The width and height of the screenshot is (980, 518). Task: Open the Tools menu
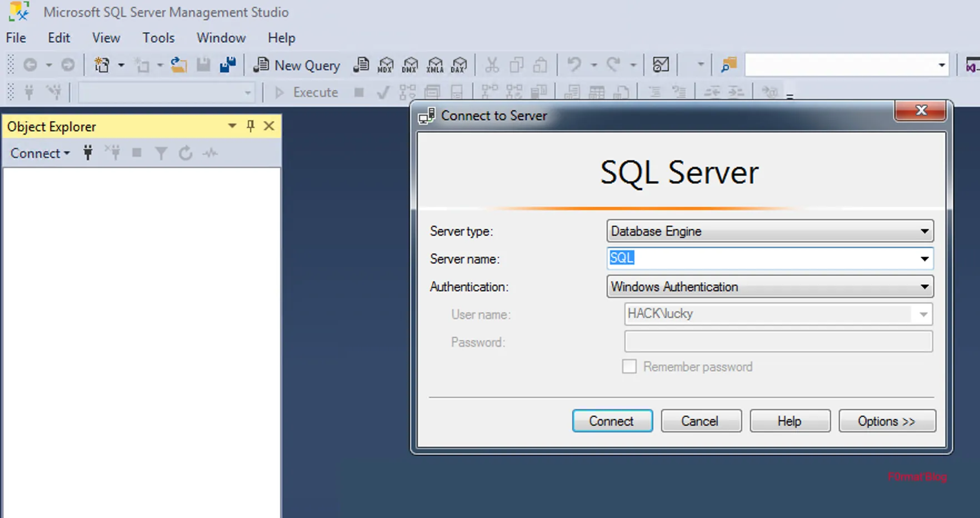coord(158,38)
